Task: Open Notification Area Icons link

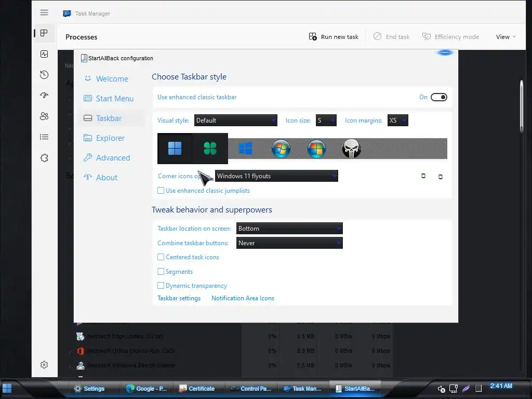Action: coord(243,298)
